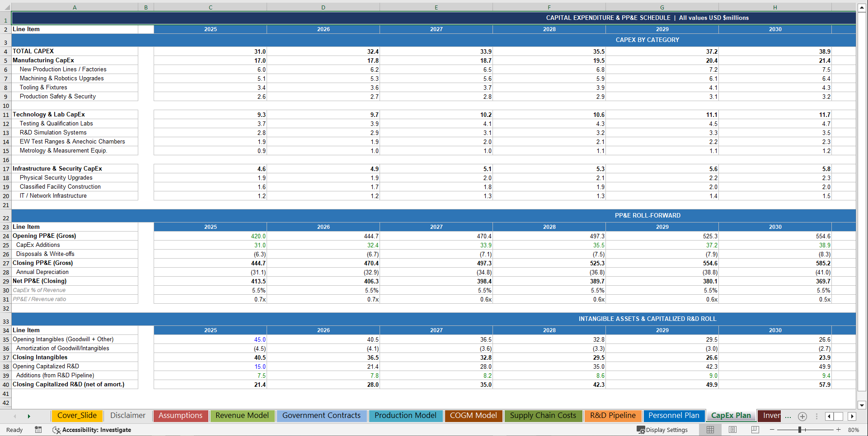This screenshot has width=868, height=436.
Task: Zoom out with the minus button
Action: pyautogui.click(x=771, y=430)
